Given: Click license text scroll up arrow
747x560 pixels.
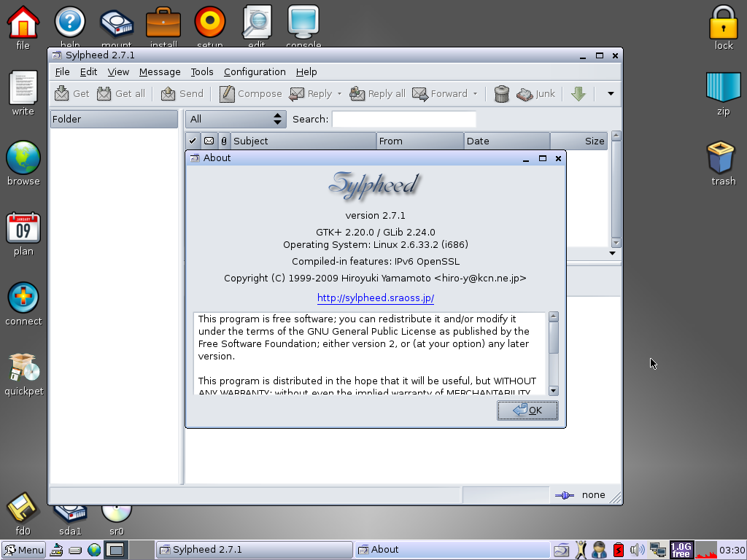Looking at the screenshot, I should coord(553,316).
